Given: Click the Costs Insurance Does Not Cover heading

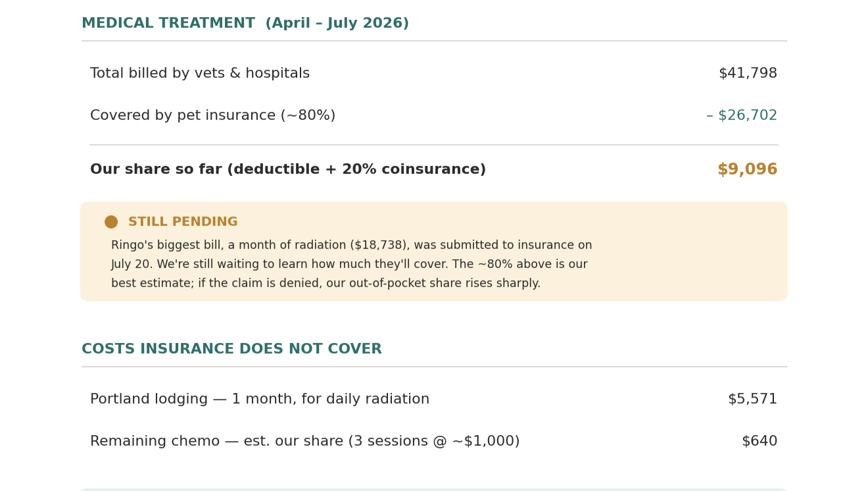Looking at the screenshot, I should [x=231, y=349].
